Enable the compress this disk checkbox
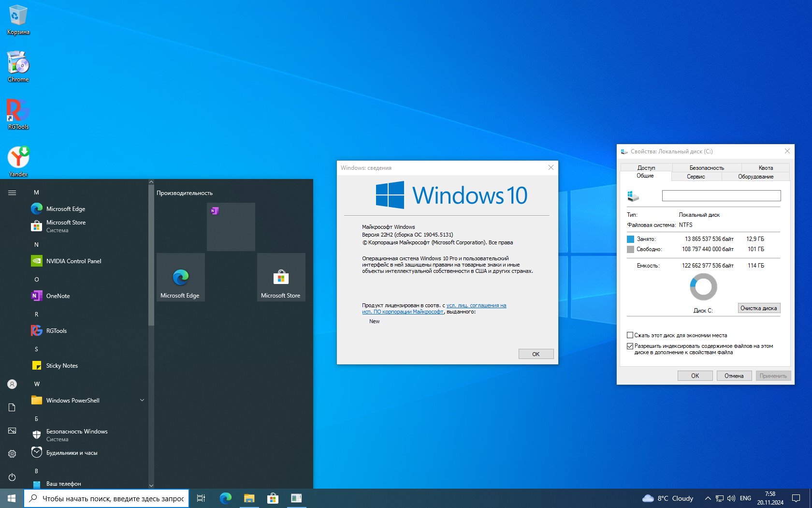This screenshot has height=508, width=812. [x=630, y=335]
